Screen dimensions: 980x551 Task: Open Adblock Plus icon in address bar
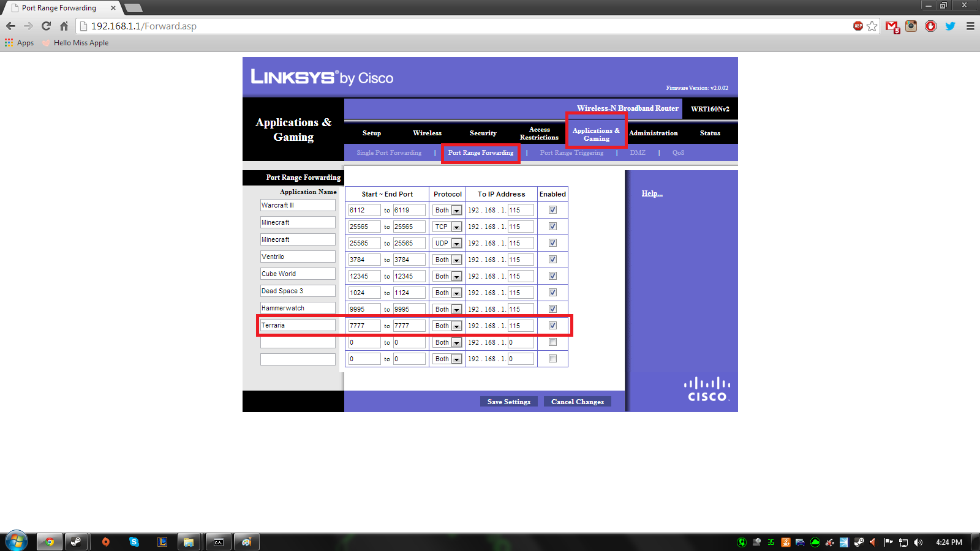[858, 26]
